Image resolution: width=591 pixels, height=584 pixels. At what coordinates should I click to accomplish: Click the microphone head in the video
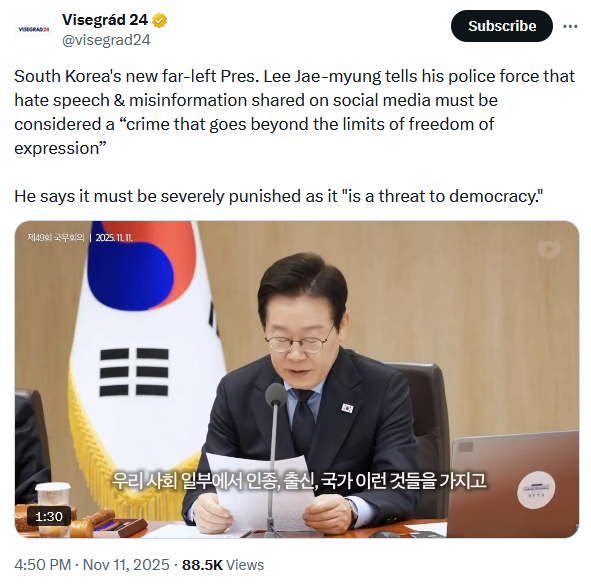tap(276, 394)
